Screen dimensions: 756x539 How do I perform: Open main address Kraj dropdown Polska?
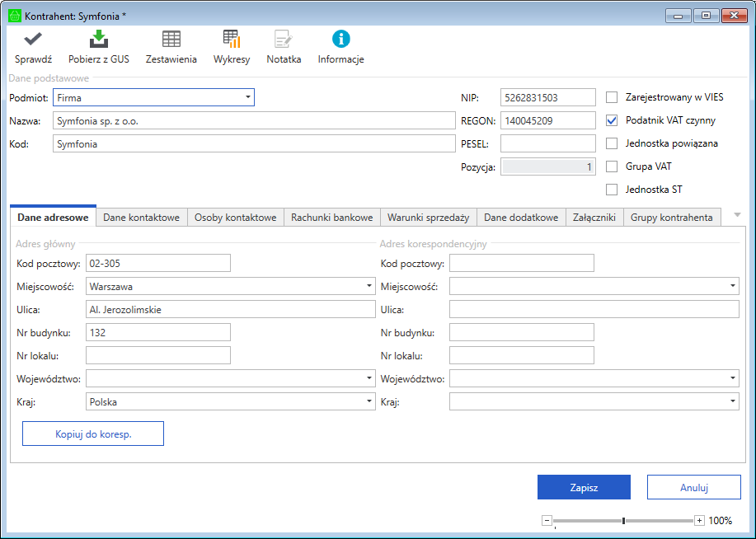click(x=369, y=401)
